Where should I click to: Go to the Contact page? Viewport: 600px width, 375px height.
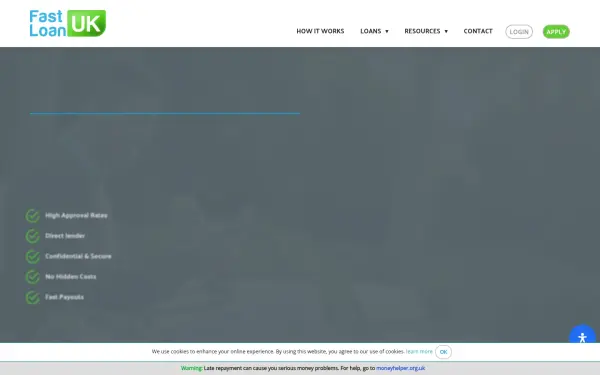(x=478, y=31)
